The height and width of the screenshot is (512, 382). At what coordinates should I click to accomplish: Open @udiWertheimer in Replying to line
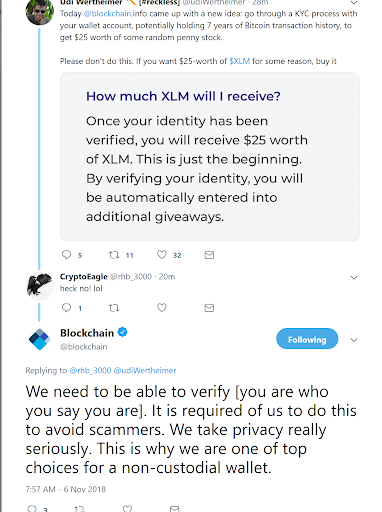point(145,370)
